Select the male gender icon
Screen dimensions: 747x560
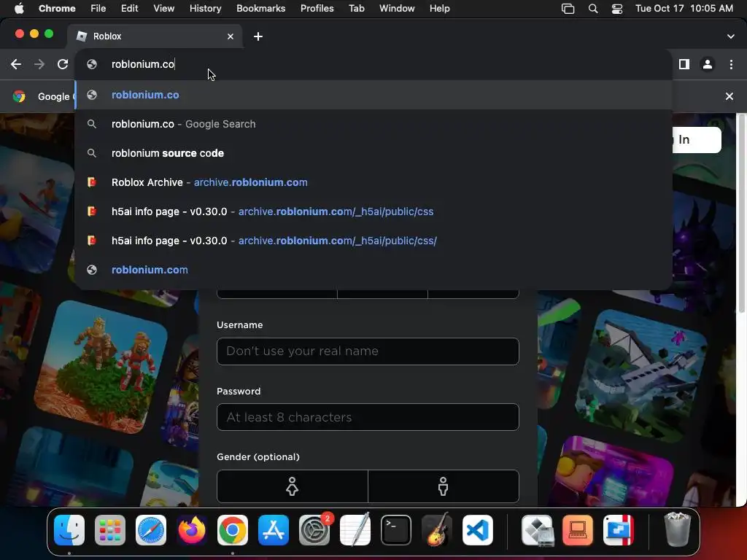(443, 486)
